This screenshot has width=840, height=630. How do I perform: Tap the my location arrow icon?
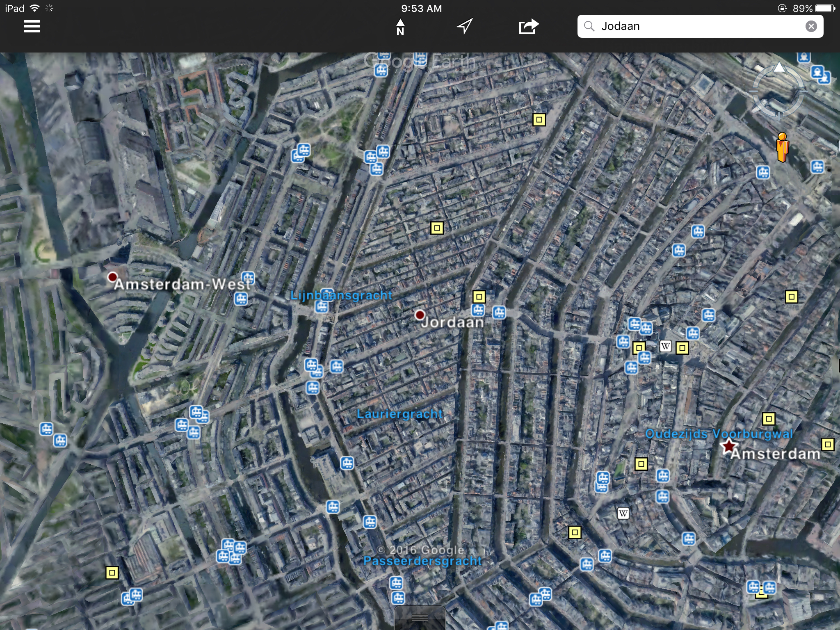(465, 27)
